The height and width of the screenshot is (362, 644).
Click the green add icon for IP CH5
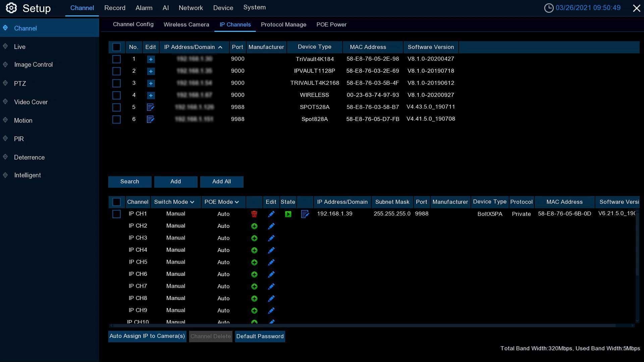point(254,262)
